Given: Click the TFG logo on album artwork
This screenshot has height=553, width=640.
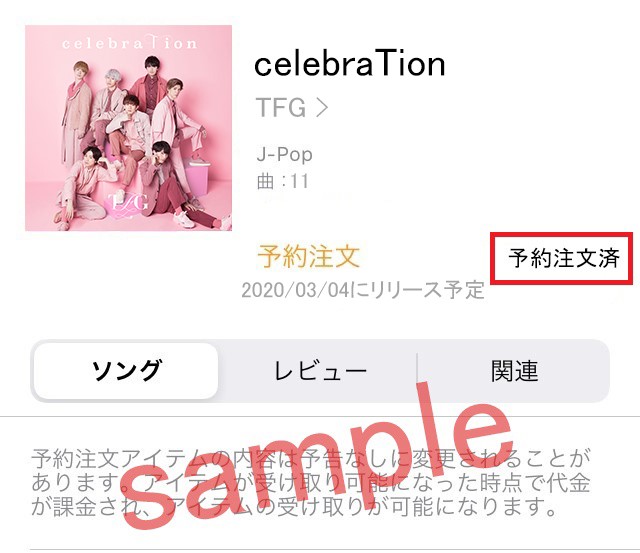Looking at the screenshot, I should pos(128,204).
